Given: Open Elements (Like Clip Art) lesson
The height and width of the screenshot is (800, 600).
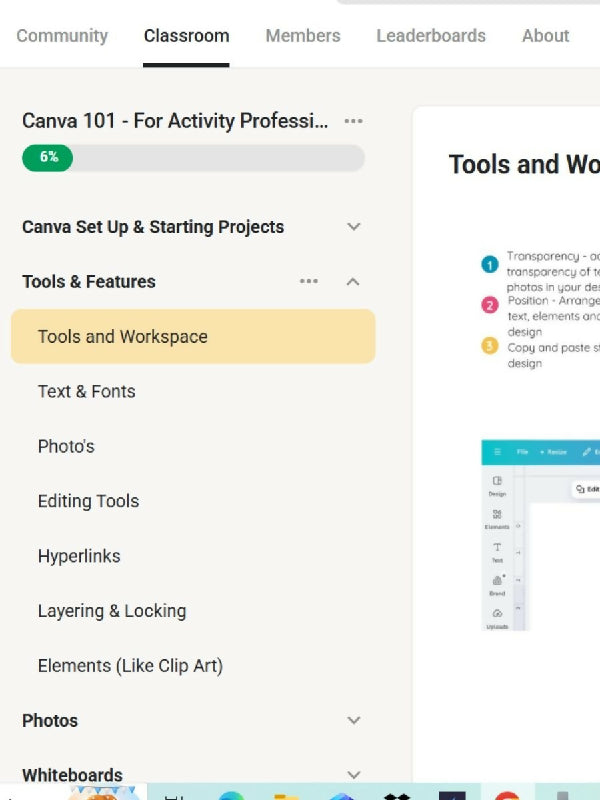Looking at the screenshot, I should [x=130, y=666].
